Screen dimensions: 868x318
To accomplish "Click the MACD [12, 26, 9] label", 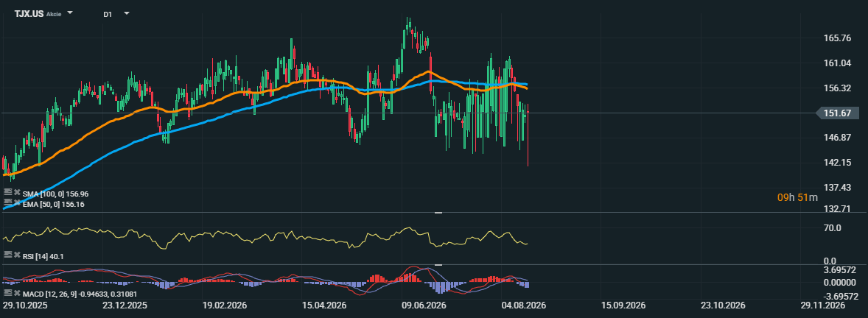I will [80, 294].
